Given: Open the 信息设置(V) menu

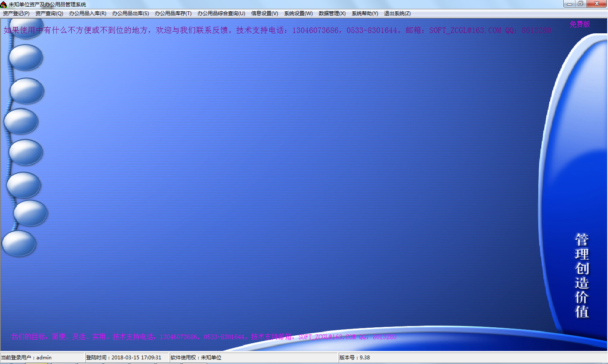Looking at the screenshot, I should pyautogui.click(x=265, y=13).
